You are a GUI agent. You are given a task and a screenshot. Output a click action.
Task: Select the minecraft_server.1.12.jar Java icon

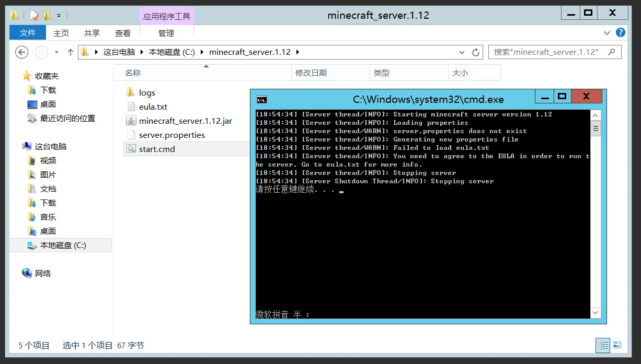point(131,121)
